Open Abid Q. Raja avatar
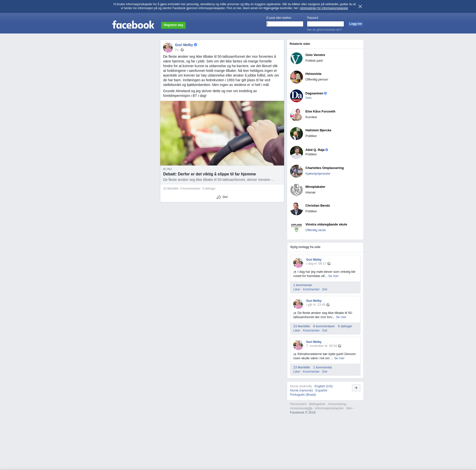476x470 pixels. [296, 152]
